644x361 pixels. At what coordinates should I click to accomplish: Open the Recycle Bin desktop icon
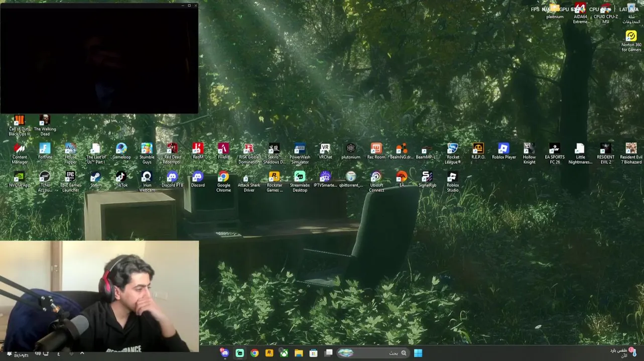(x=631, y=14)
